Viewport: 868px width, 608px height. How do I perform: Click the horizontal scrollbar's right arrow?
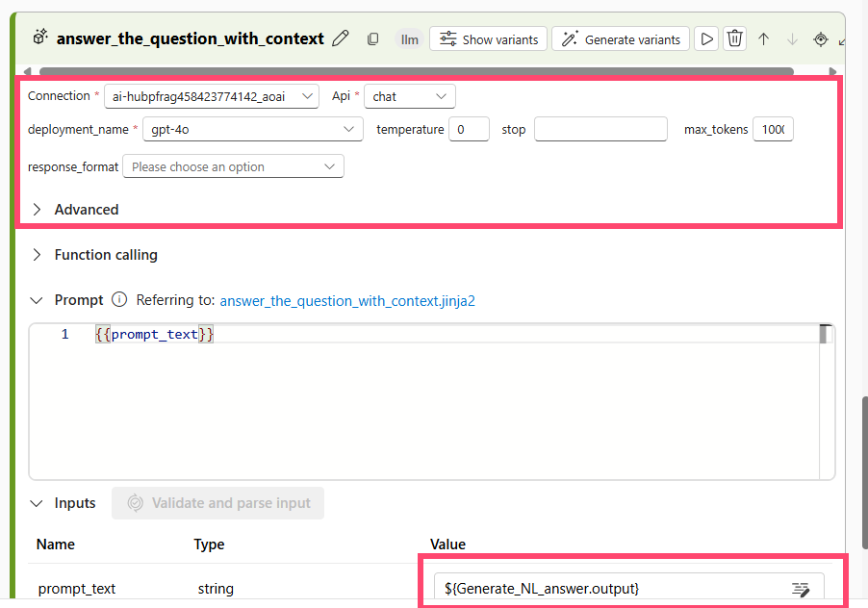[832, 71]
